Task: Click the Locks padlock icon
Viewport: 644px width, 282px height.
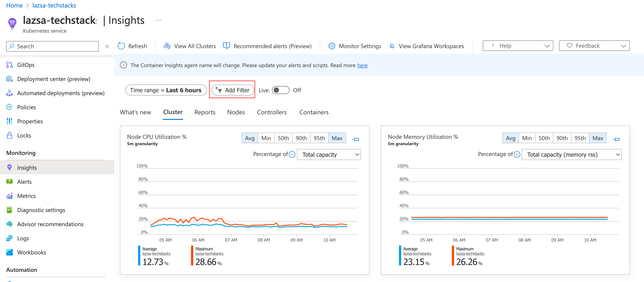Action: 9,135
